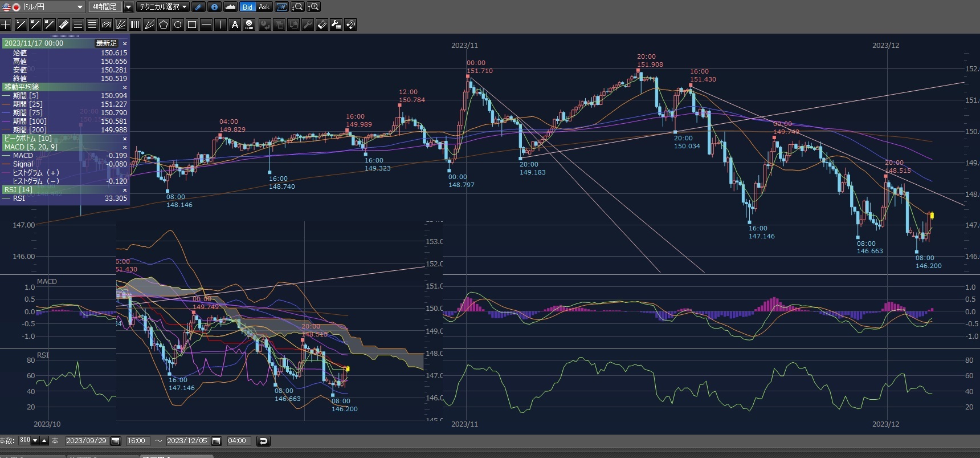
Task: Remove the RSI [14] indicator section
Action: click(x=125, y=190)
